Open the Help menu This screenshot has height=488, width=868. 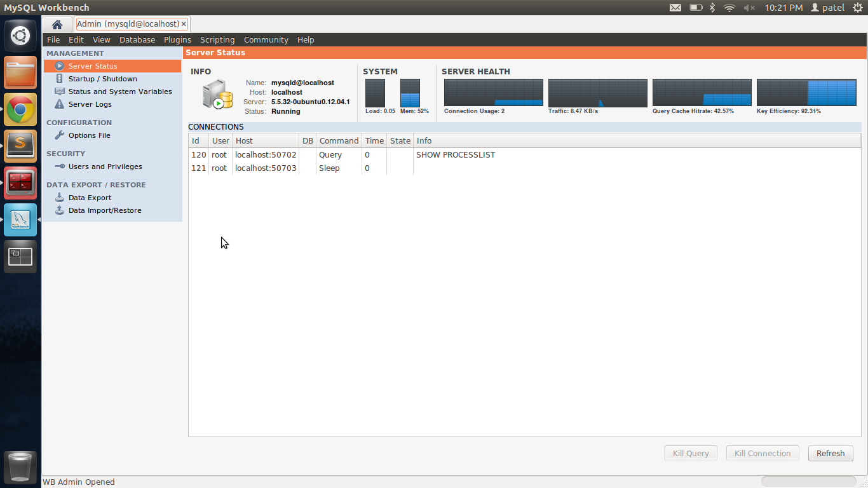tap(306, 39)
